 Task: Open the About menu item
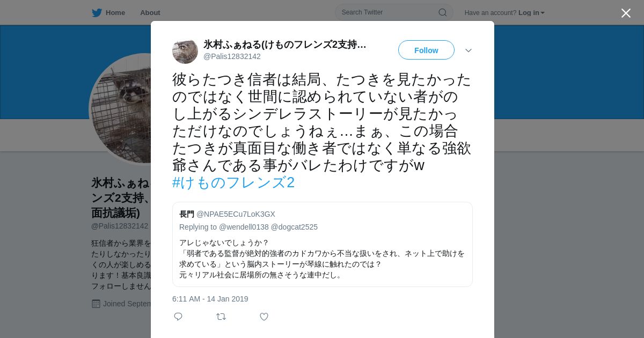[150, 13]
